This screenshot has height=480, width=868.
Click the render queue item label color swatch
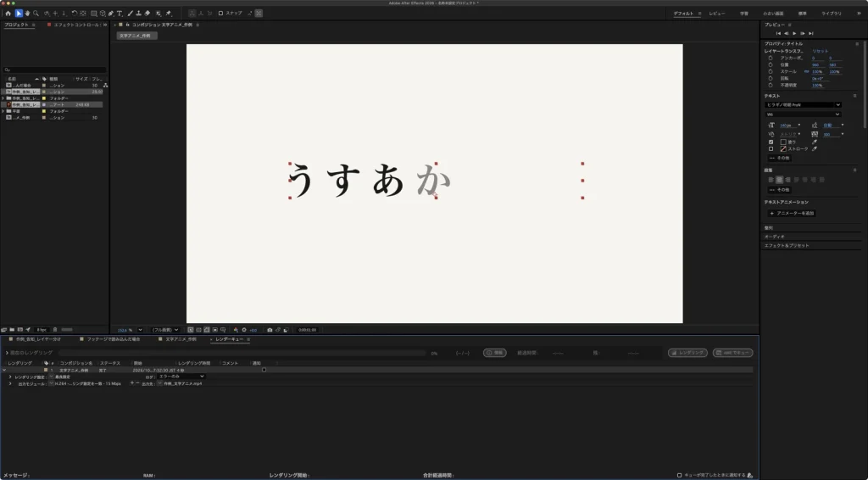click(x=46, y=370)
